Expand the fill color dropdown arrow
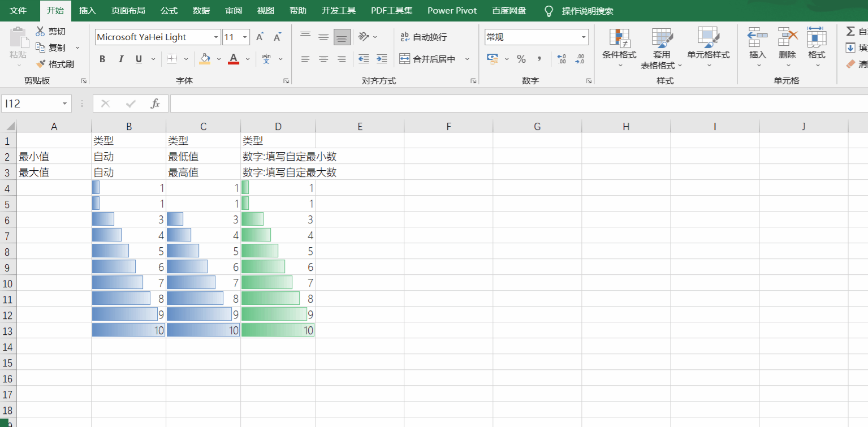Screen dimensions: 868x427 tap(218, 59)
